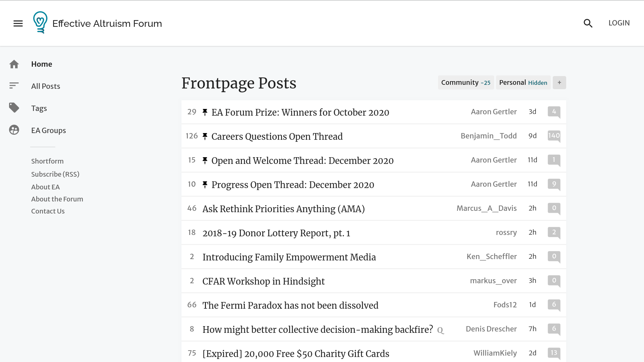The image size is (644, 362).
Task: Open comments bubble showing 140
Action: pyautogui.click(x=554, y=136)
